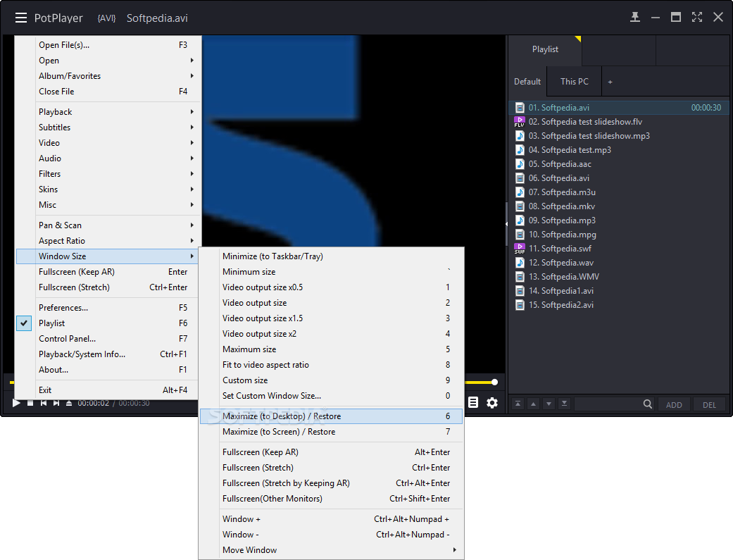Move item to bottom of playlist
Screen dimensions: 733x560
(564, 404)
